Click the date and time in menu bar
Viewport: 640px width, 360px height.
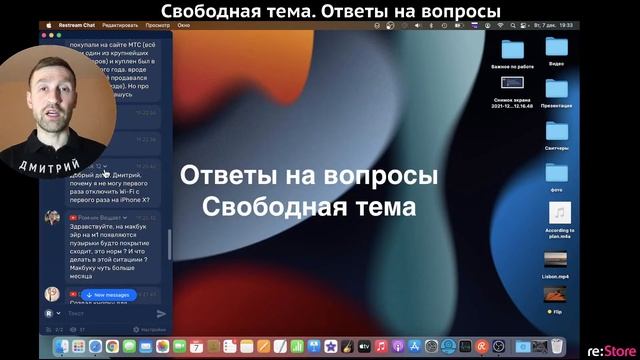coord(553,25)
